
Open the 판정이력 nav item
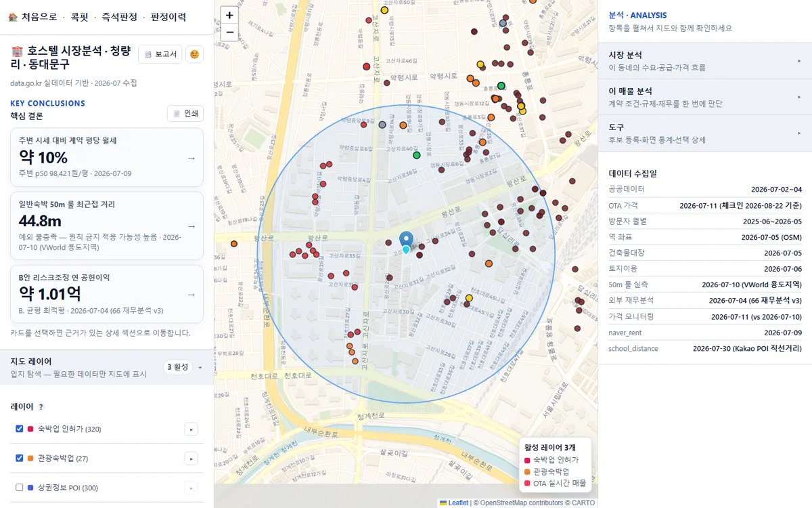[168, 17]
